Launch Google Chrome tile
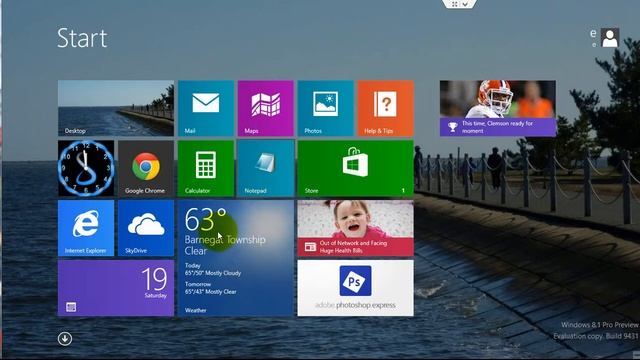This screenshot has height=360, width=640. pos(146,168)
